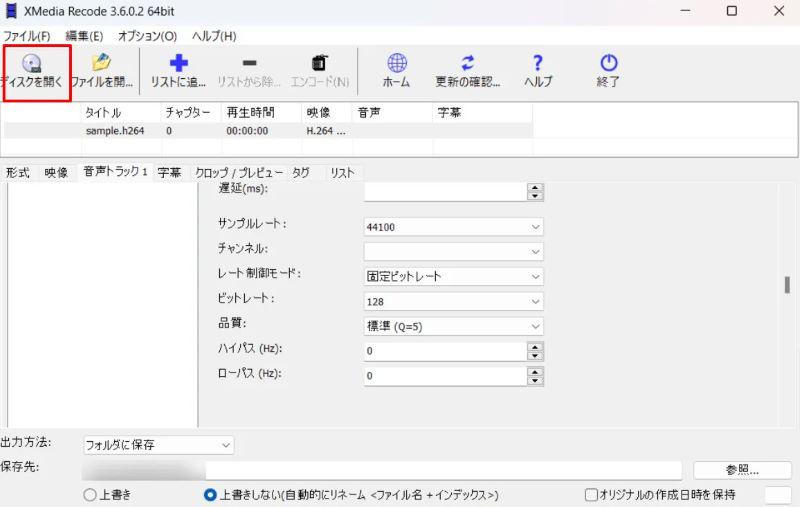The height and width of the screenshot is (507, 800).
Task: Open the ホーム globe icon
Action: pos(397,64)
